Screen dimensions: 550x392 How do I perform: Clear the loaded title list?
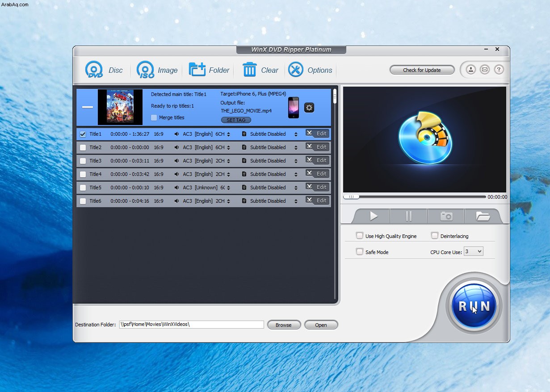click(260, 70)
